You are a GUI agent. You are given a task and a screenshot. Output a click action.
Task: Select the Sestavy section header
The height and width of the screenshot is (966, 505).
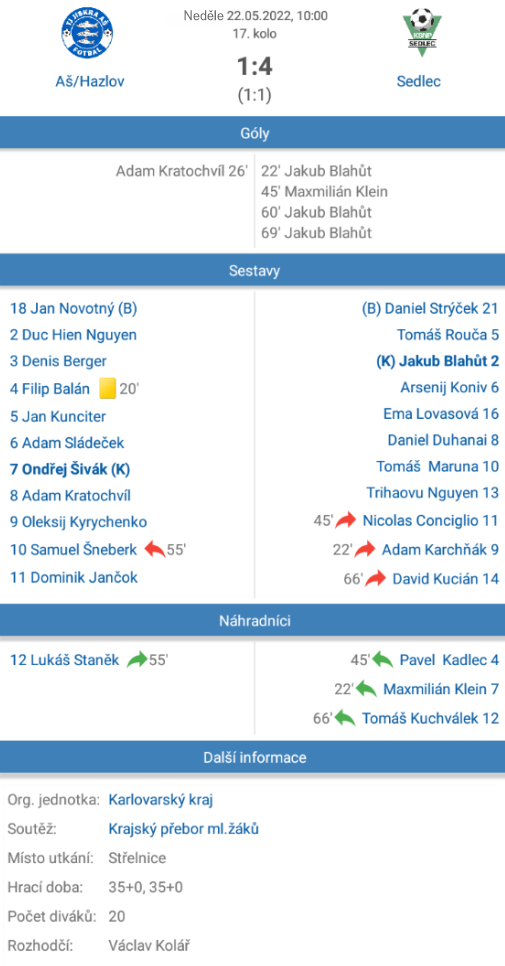[x=252, y=270]
